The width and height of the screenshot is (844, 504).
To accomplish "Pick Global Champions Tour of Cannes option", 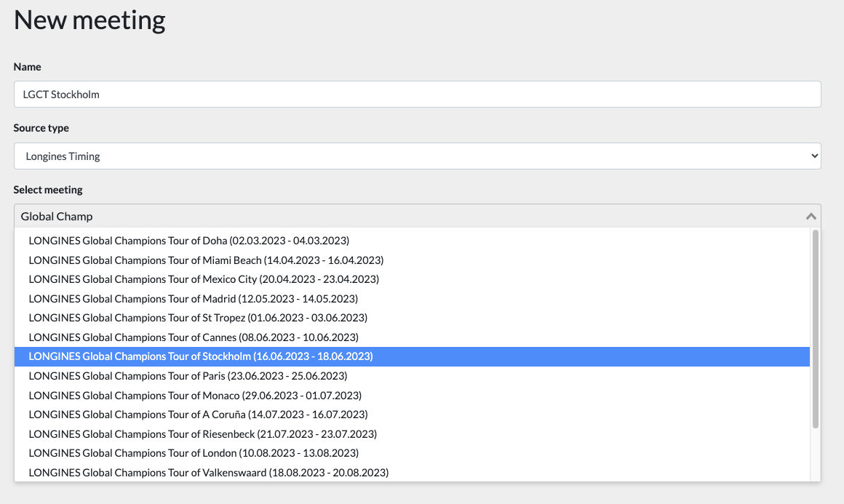I will point(412,337).
